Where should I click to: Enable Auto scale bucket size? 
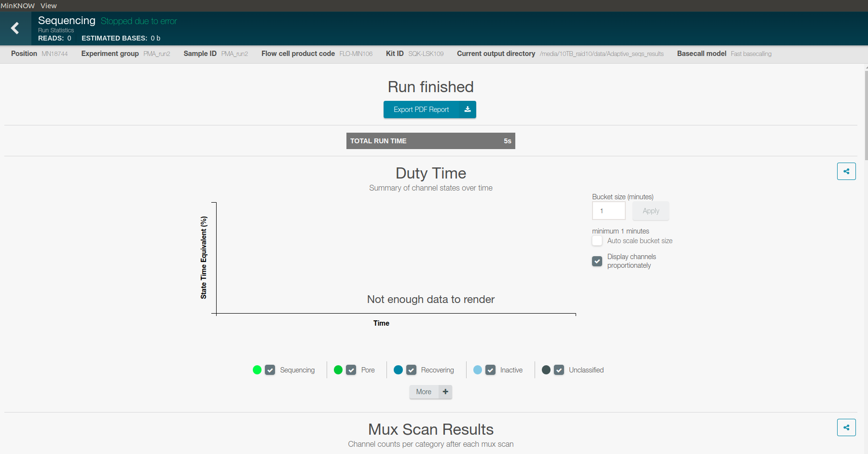597,241
